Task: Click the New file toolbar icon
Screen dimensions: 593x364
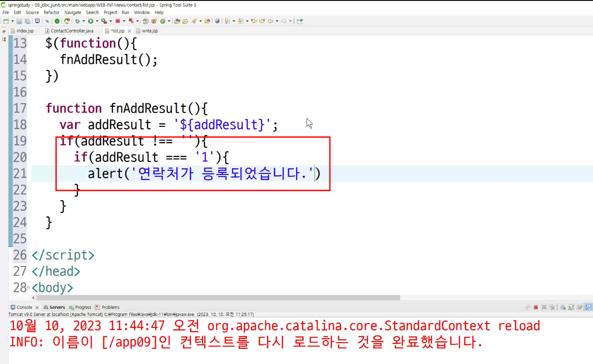Action: coord(6,21)
